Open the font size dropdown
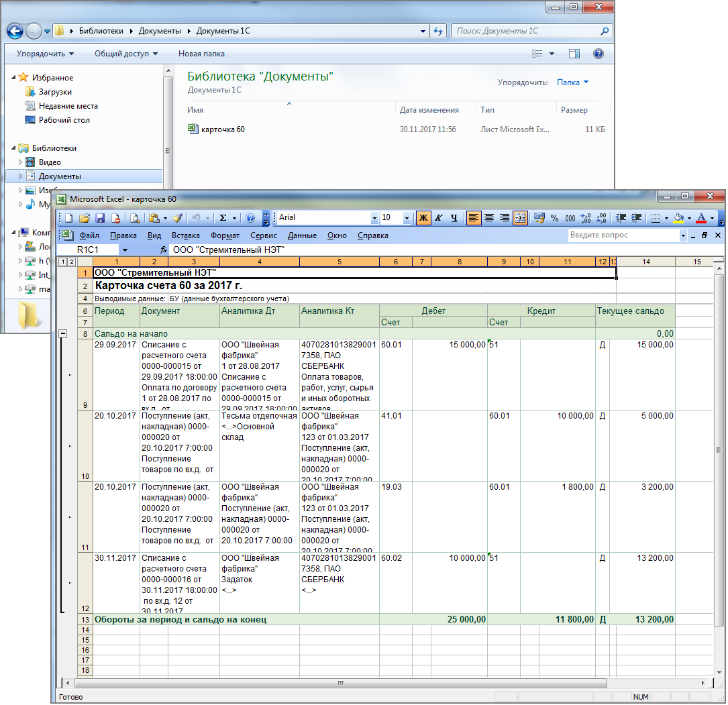 [407, 218]
